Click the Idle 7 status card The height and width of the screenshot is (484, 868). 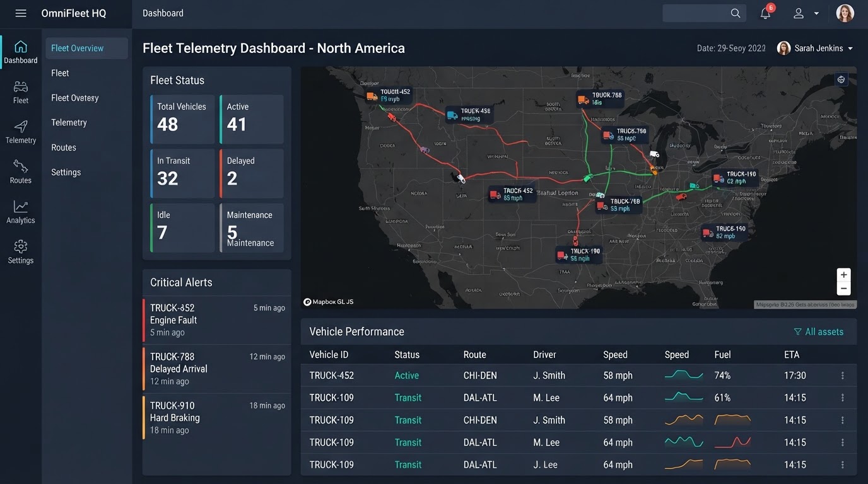pyautogui.click(x=182, y=228)
